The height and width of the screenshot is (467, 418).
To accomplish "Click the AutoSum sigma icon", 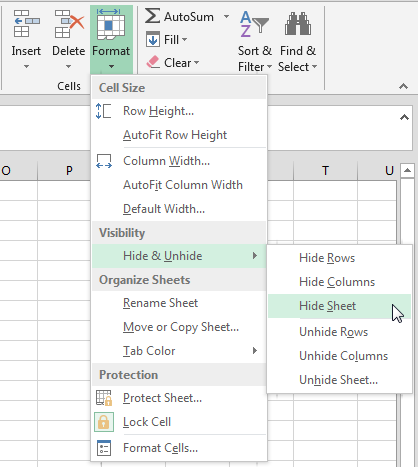I will tap(152, 16).
